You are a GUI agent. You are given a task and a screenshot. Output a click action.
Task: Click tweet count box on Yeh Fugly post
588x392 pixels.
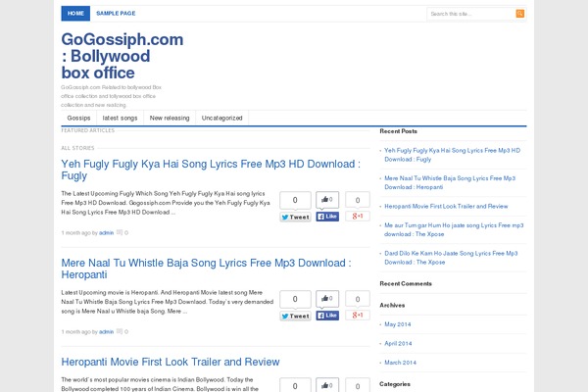[x=295, y=200]
